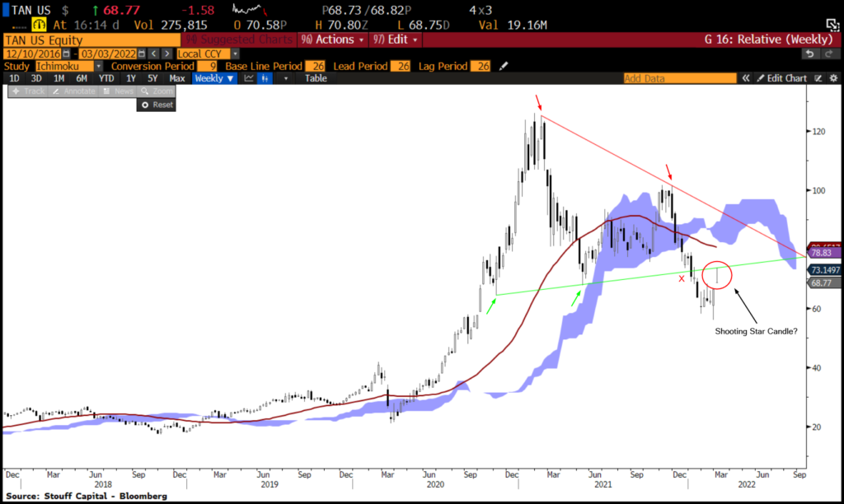The height and width of the screenshot is (504, 844).
Task: Select the 1D range tab
Action: point(14,78)
